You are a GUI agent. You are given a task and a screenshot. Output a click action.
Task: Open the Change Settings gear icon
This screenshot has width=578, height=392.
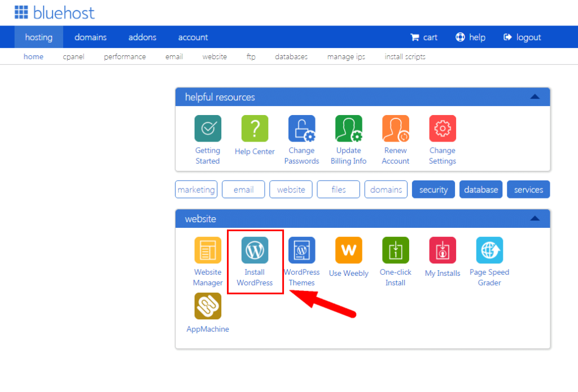pyautogui.click(x=443, y=129)
